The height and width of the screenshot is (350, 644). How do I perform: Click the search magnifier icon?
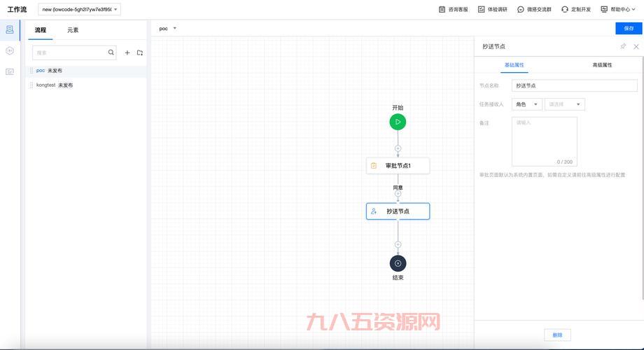pos(111,52)
